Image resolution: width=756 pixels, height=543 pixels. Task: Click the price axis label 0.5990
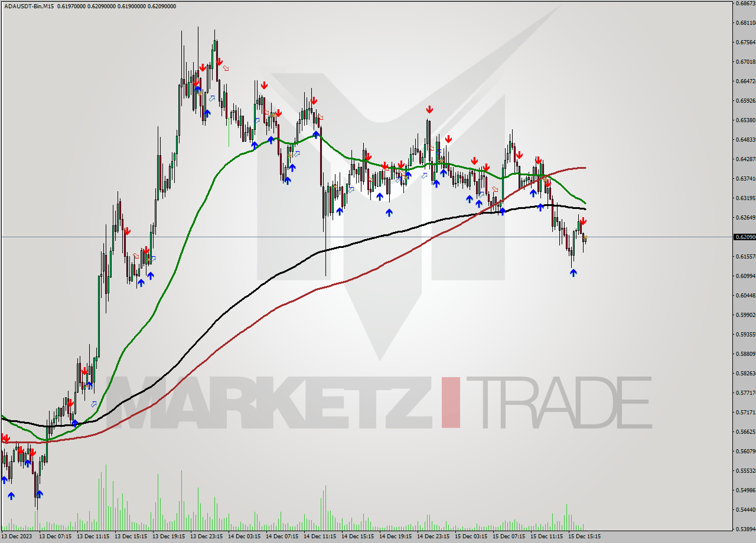coord(746,315)
